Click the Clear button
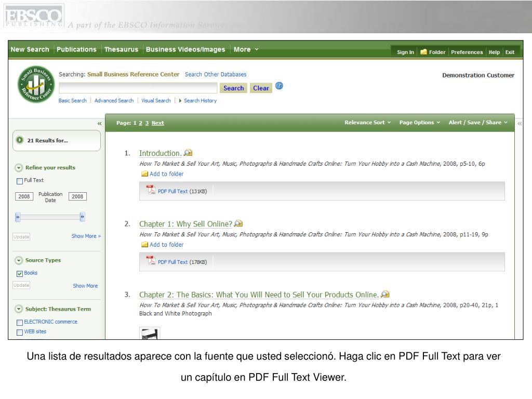 [x=261, y=88]
